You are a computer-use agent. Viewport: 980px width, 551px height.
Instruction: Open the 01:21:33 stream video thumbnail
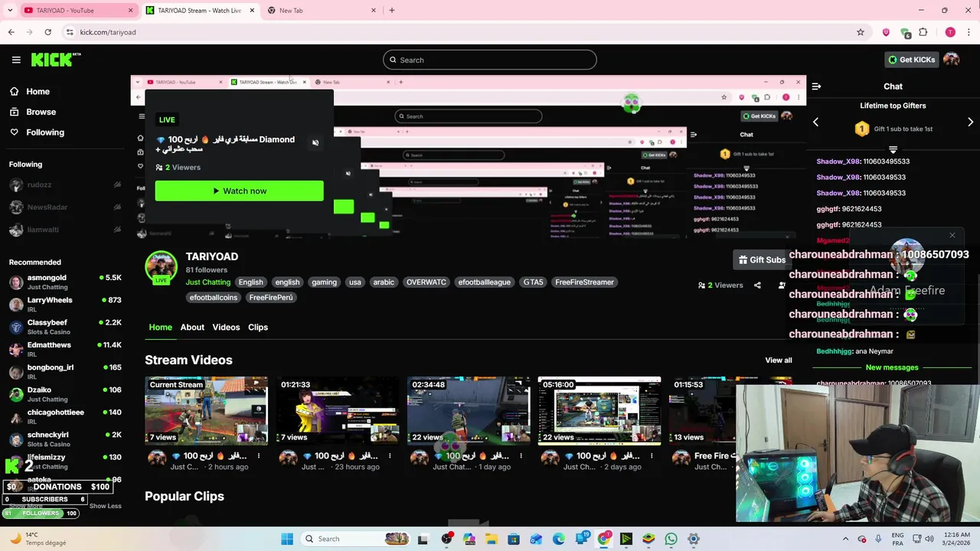[x=338, y=410]
